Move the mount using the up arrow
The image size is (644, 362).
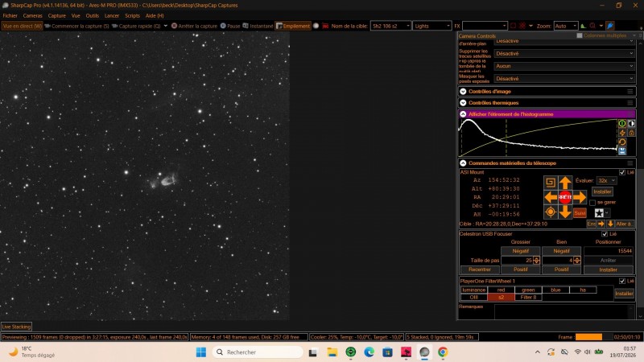(565, 183)
